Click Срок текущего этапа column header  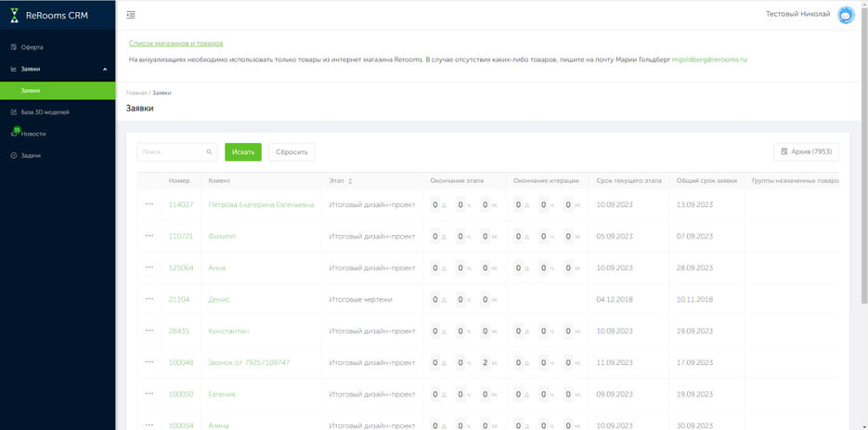click(628, 181)
